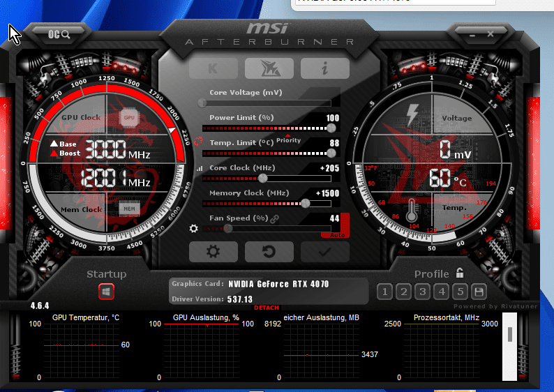The image size is (554, 392).
Task: Click the Temp. Limit value 88
Action: pos(334,143)
